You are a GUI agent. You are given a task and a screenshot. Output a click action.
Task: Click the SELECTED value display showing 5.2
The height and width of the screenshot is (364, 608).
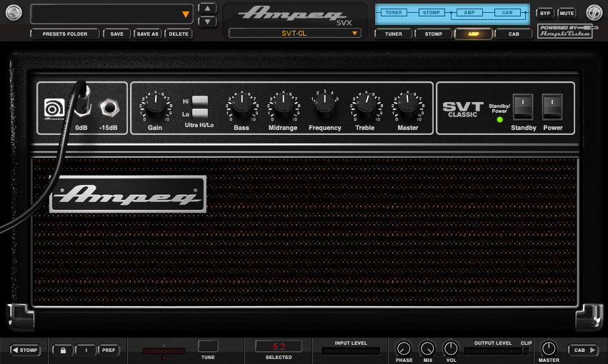point(279,347)
